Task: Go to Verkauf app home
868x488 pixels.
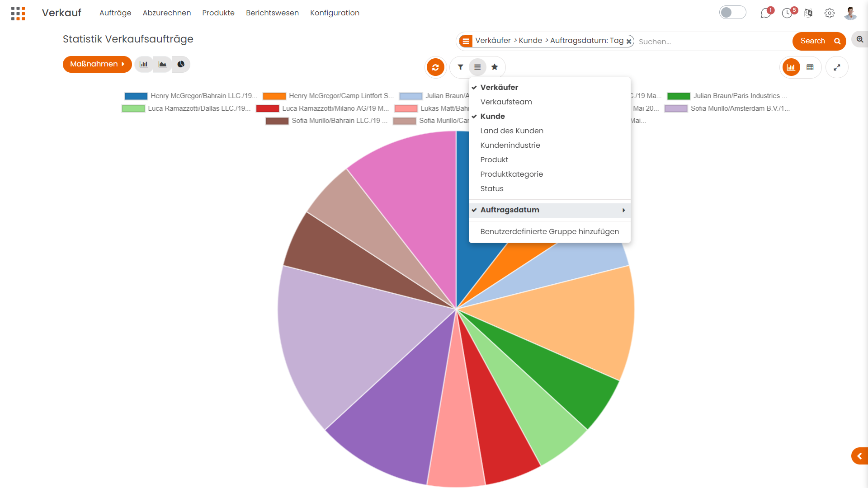Action: click(61, 13)
